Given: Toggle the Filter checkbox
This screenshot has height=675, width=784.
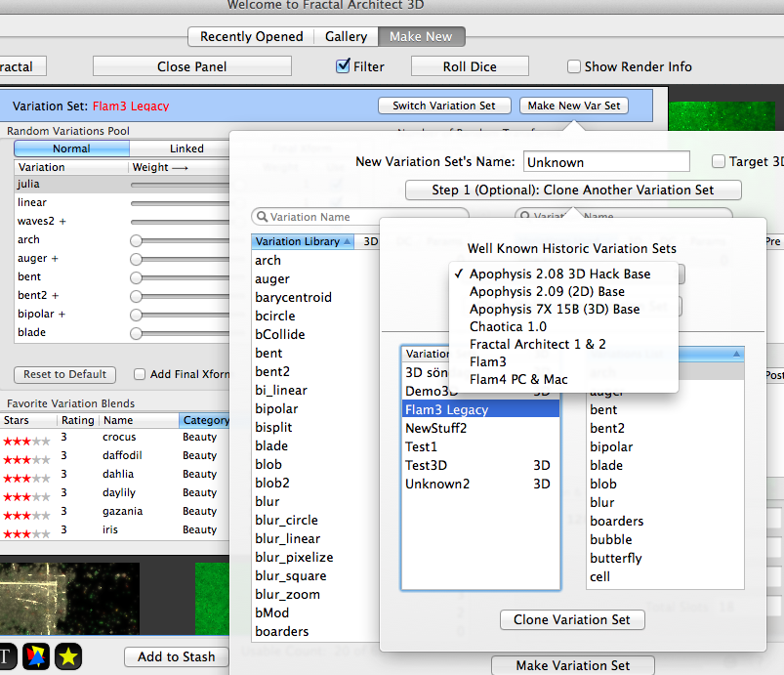Looking at the screenshot, I should click(x=343, y=66).
